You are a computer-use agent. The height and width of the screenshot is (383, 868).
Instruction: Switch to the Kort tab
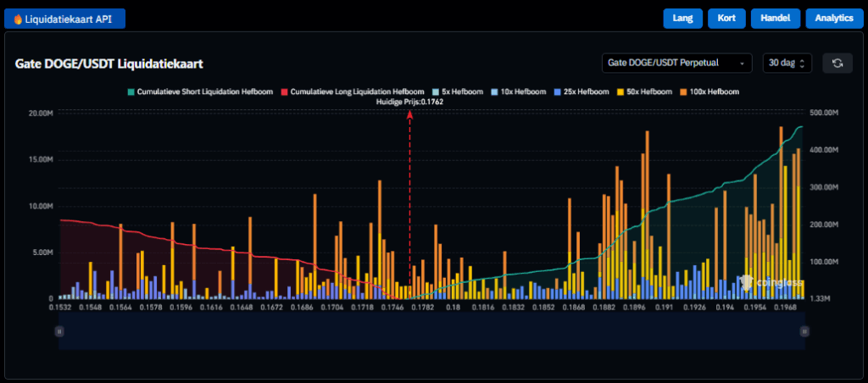727,18
